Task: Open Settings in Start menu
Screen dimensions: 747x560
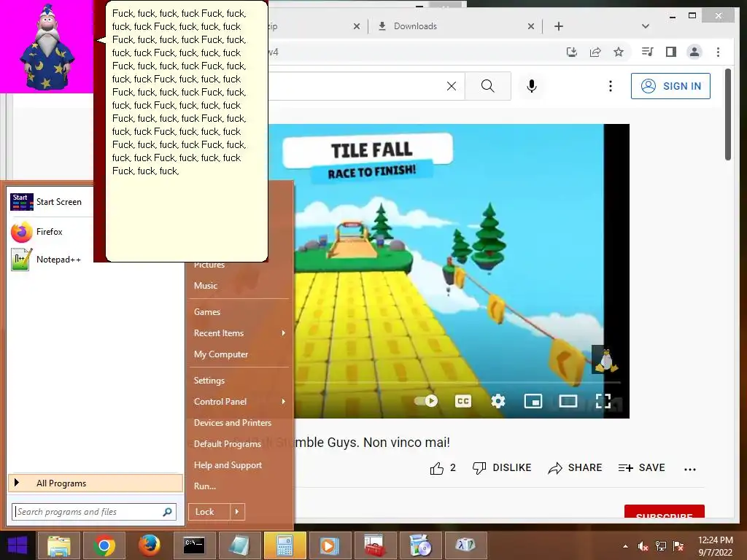Action: click(209, 381)
